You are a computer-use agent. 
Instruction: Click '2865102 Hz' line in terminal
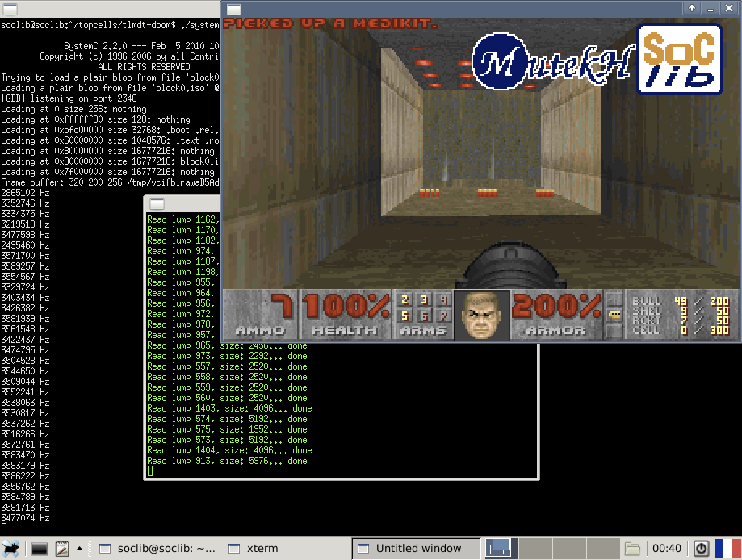[x=25, y=193]
